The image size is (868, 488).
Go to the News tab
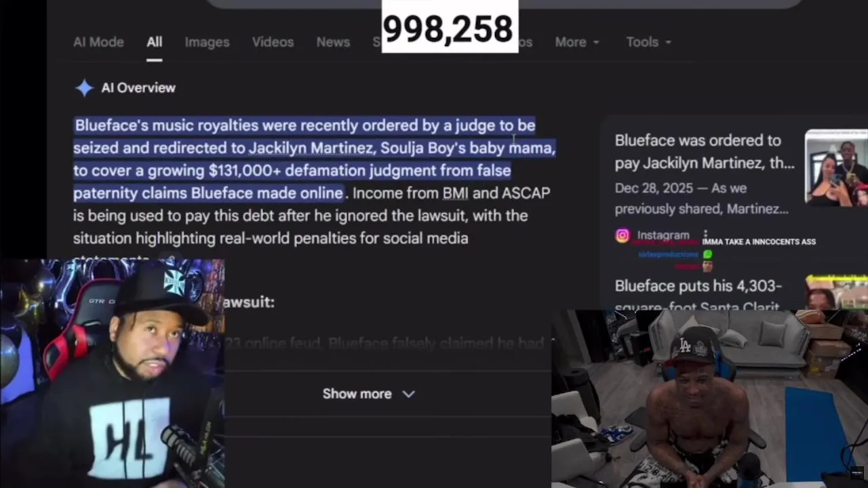[333, 42]
